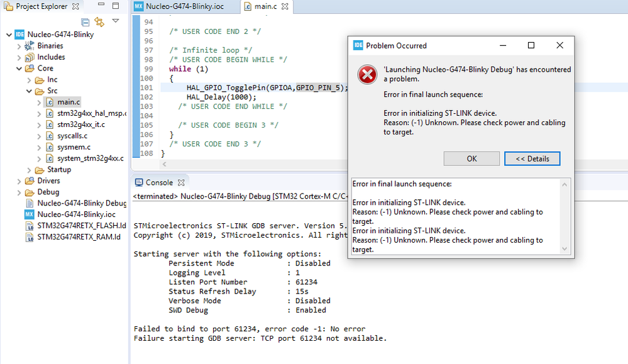Viewport: 628px width, 364px height.
Task: Toggle Link with Editor icon
Action: pos(99,22)
